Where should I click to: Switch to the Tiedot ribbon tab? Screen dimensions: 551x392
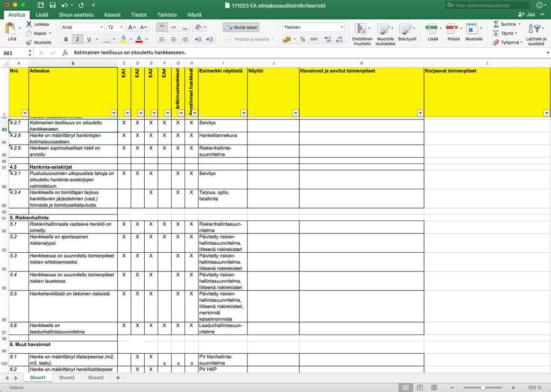coord(139,15)
